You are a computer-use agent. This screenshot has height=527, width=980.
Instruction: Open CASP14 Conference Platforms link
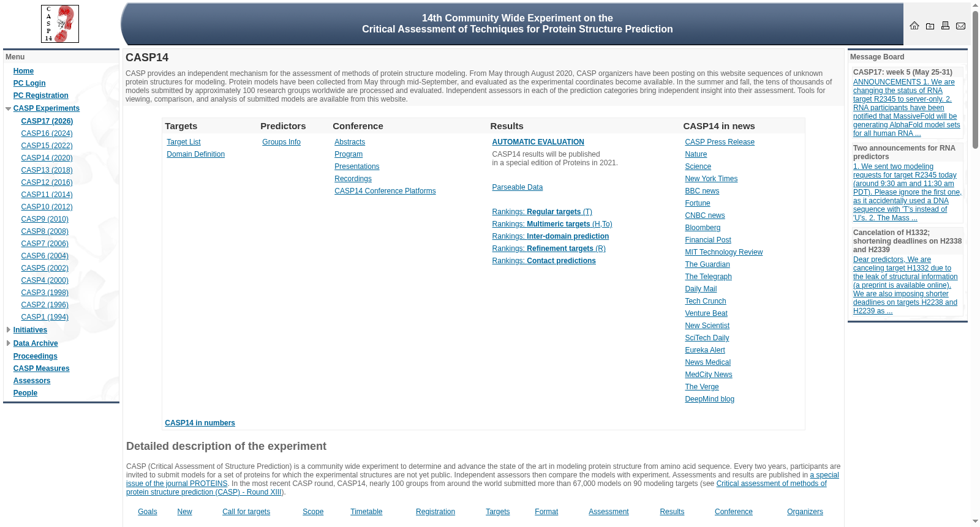385,191
